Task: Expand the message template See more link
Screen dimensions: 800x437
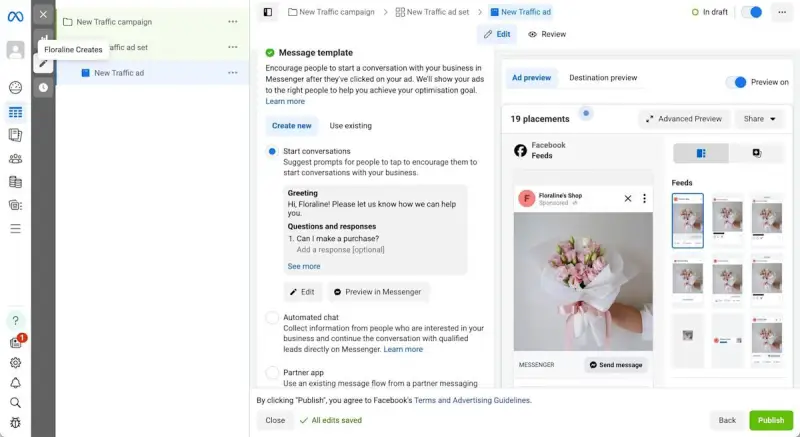Action: click(x=304, y=266)
